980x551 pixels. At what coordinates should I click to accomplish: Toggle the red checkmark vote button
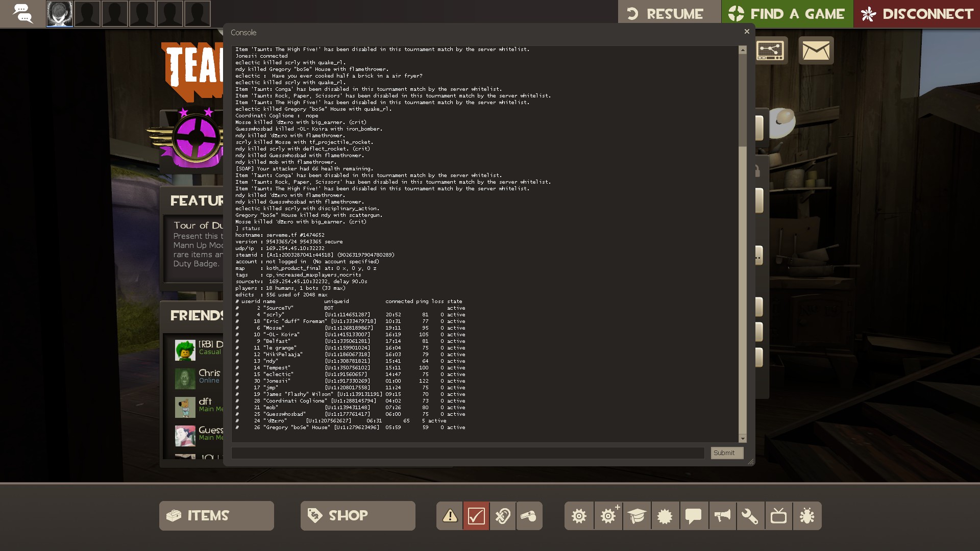coord(476,516)
